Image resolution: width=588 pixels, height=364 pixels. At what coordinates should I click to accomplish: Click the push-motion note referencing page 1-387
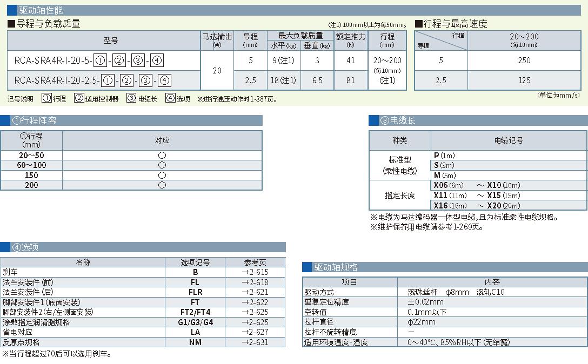point(237,99)
